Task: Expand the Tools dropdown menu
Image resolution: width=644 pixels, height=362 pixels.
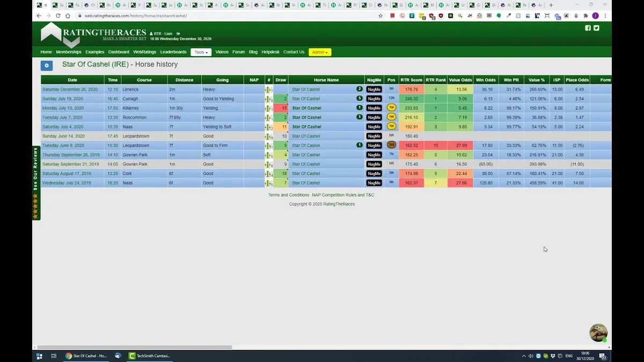Action: point(201,52)
